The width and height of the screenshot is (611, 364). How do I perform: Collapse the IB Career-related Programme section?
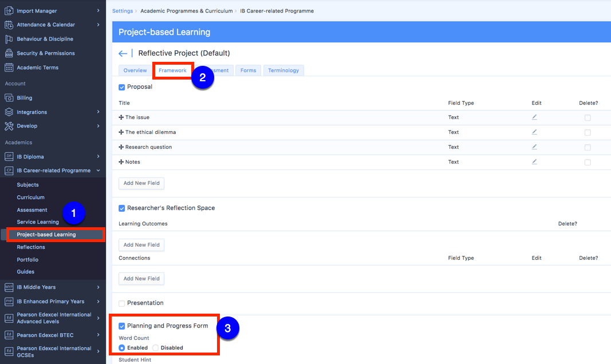[98, 171]
